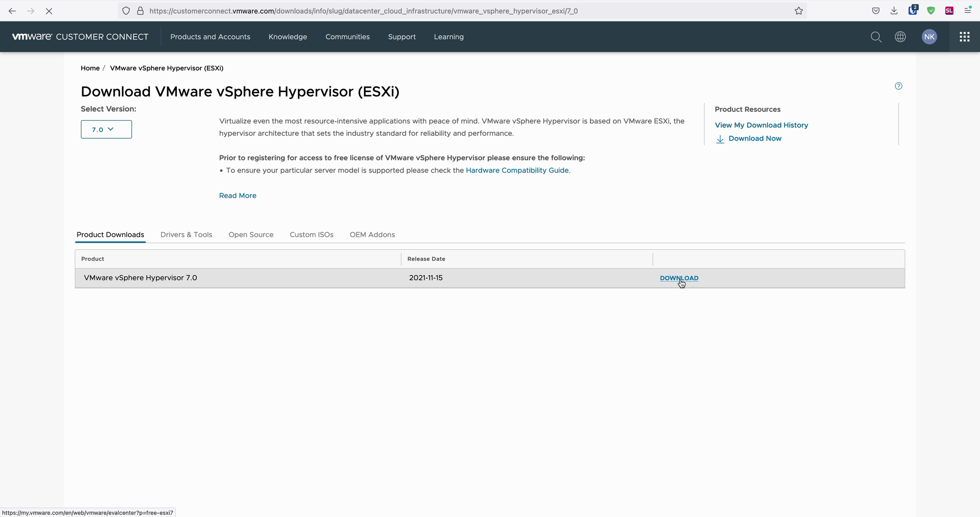Click the 2021-11-15 release date cell
The image size is (980, 517).
click(426, 278)
